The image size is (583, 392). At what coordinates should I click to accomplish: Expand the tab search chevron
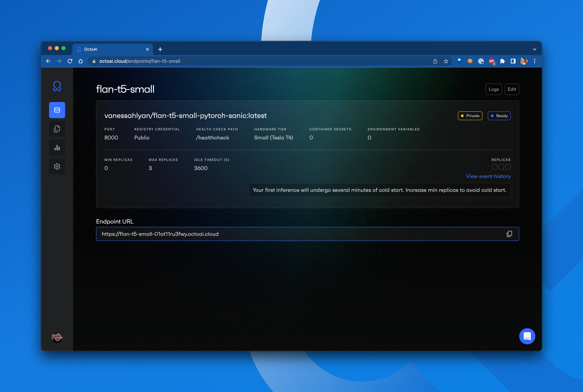[x=534, y=50]
